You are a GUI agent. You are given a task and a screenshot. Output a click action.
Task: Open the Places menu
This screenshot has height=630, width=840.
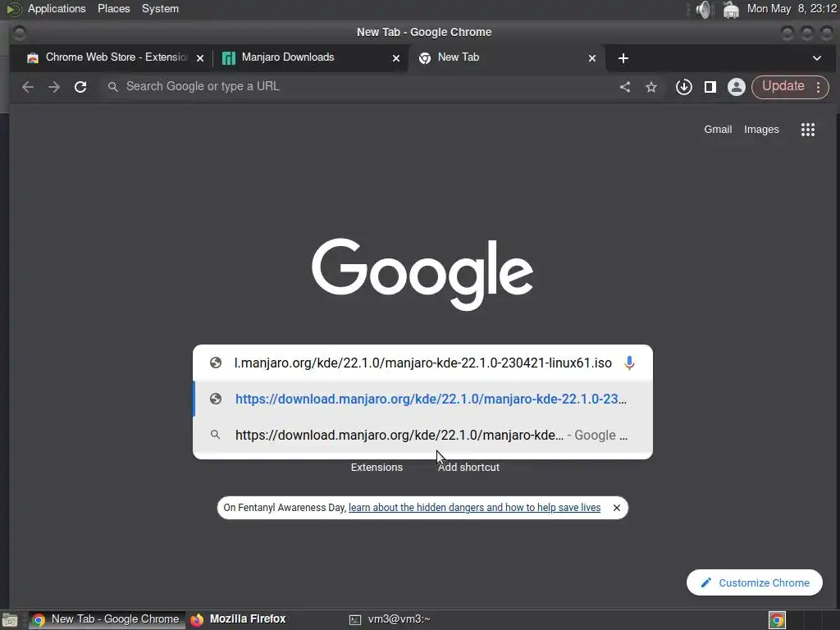(x=113, y=8)
